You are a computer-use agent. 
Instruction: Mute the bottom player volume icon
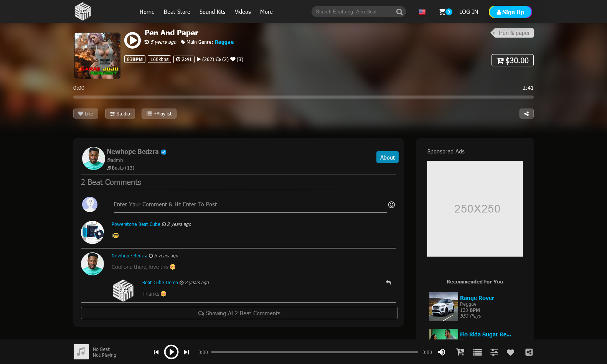(x=442, y=352)
